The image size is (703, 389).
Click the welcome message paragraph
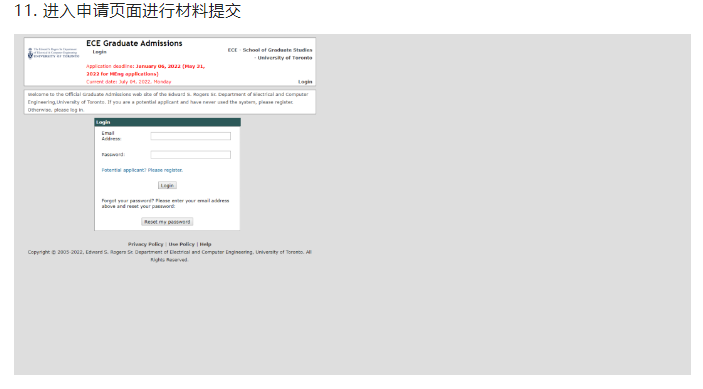click(168, 102)
